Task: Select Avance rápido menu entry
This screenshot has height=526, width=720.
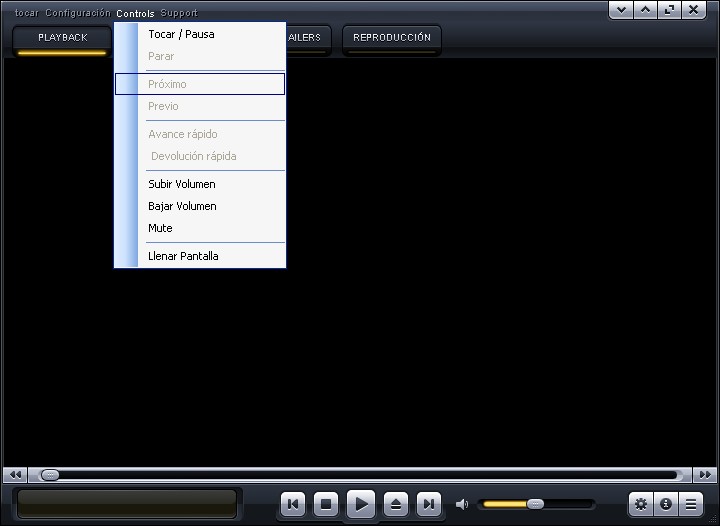Action: [x=200, y=134]
